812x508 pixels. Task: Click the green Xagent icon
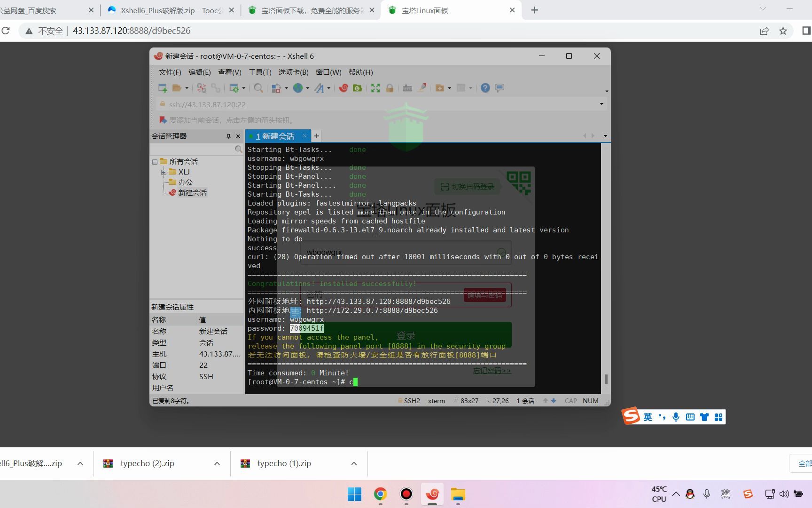click(x=357, y=88)
